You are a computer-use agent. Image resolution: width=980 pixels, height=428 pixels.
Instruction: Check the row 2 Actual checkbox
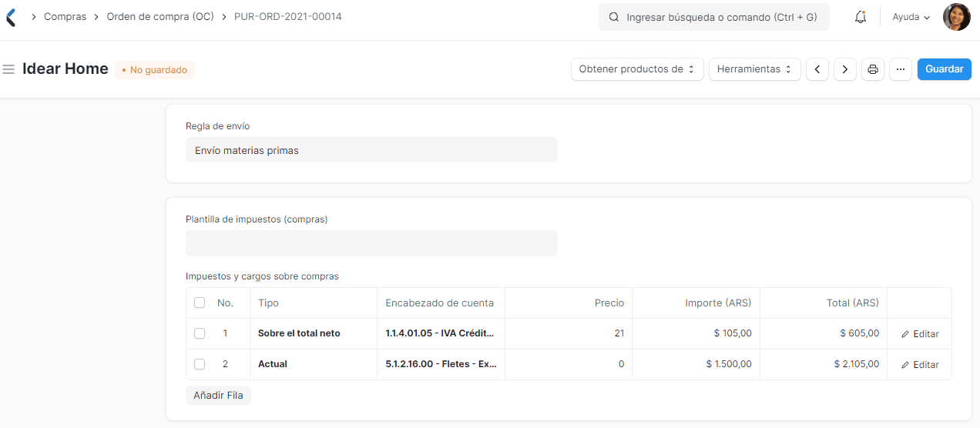[200, 365]
